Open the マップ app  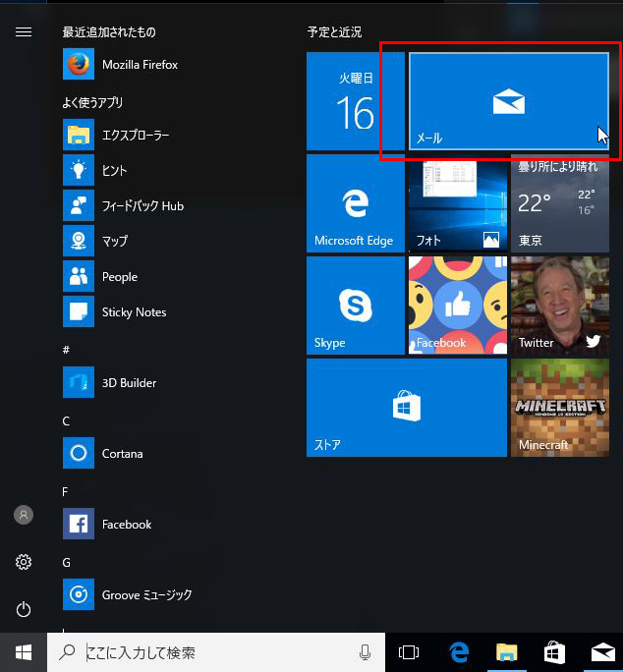click(x=95, y=241)
